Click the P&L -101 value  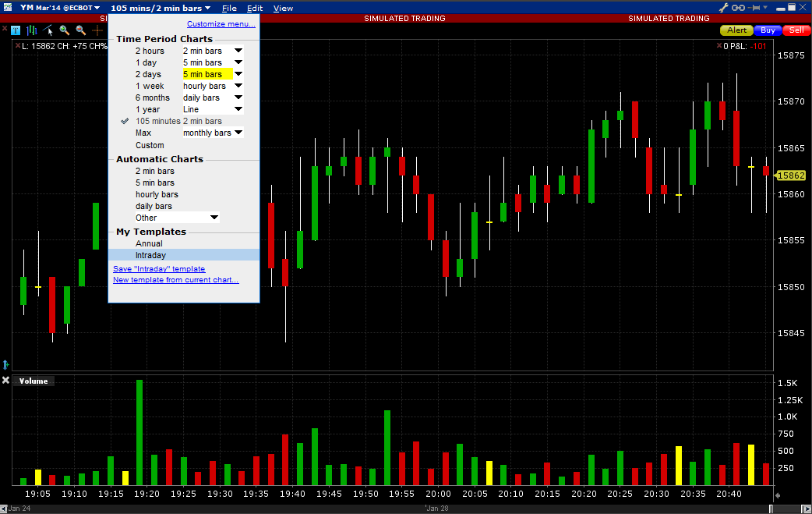pyautogui.click(x=759, y=46)
